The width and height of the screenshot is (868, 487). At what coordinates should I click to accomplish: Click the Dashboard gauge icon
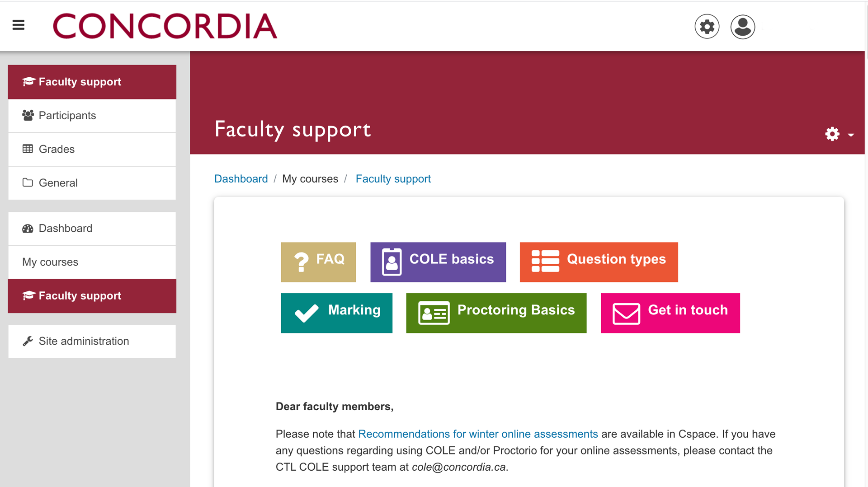coord(28,228)
